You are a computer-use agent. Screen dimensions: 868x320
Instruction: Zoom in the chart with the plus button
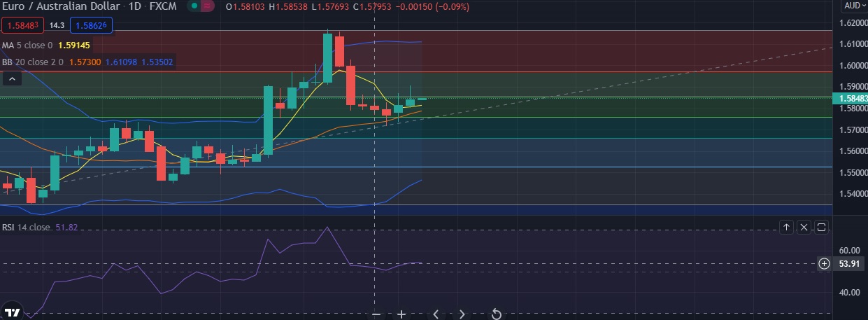401,314
